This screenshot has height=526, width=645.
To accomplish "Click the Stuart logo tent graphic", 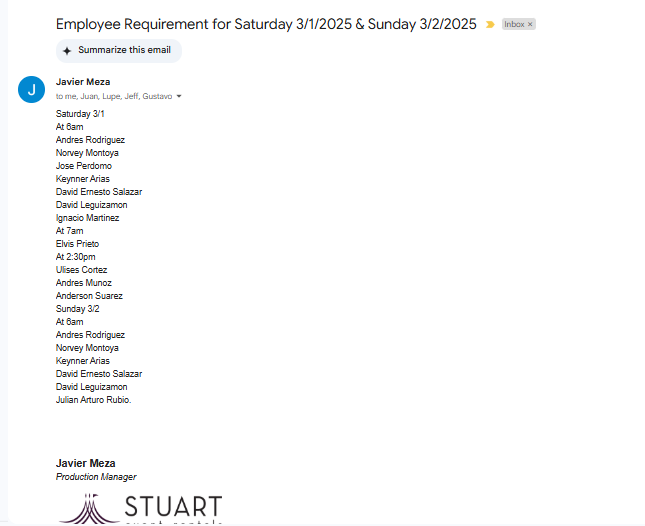I will coord(87,509).
